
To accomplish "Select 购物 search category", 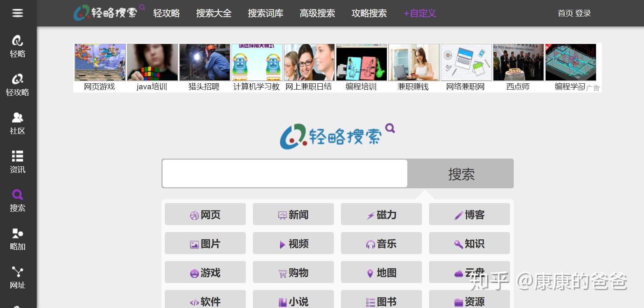I will point(293,272).
